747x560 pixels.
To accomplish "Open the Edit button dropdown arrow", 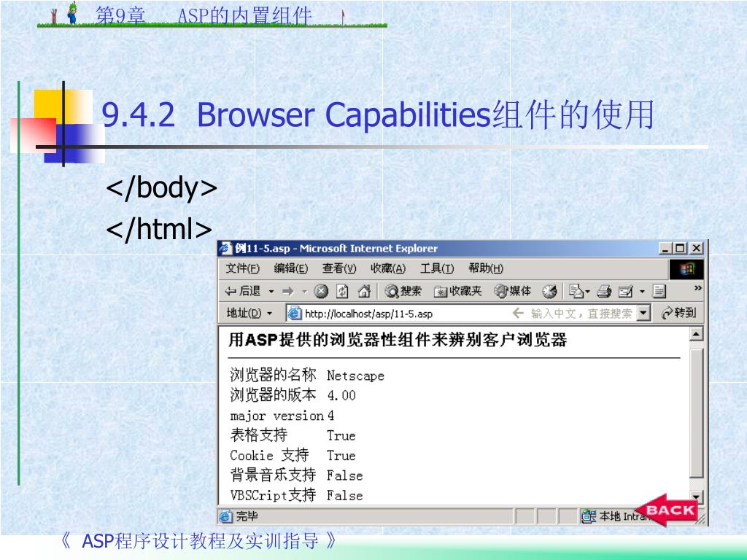I will pyautogui.click(x=642, y=291).
